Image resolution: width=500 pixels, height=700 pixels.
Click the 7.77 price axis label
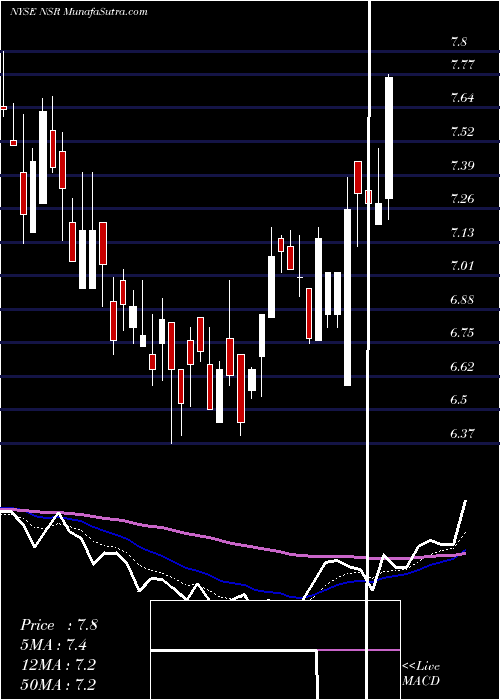462,65
